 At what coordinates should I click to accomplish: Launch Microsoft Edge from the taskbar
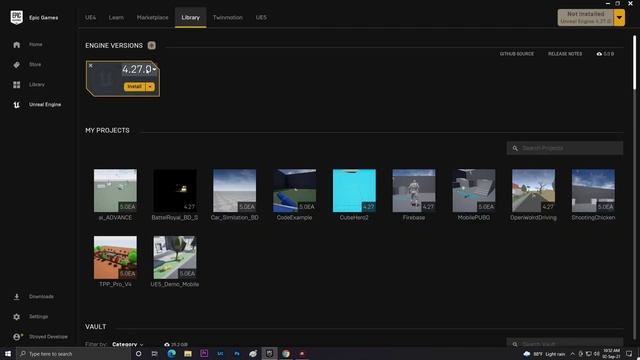click(x=171, y=354)
